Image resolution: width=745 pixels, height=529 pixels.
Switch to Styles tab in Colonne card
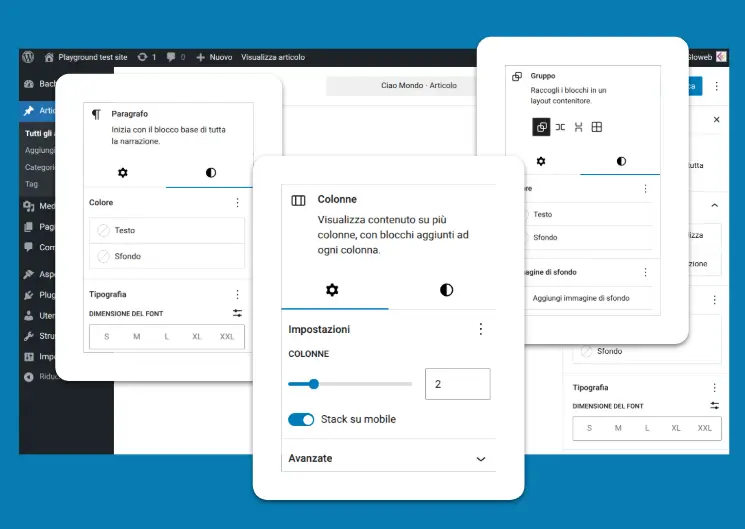tap(446, 290)
